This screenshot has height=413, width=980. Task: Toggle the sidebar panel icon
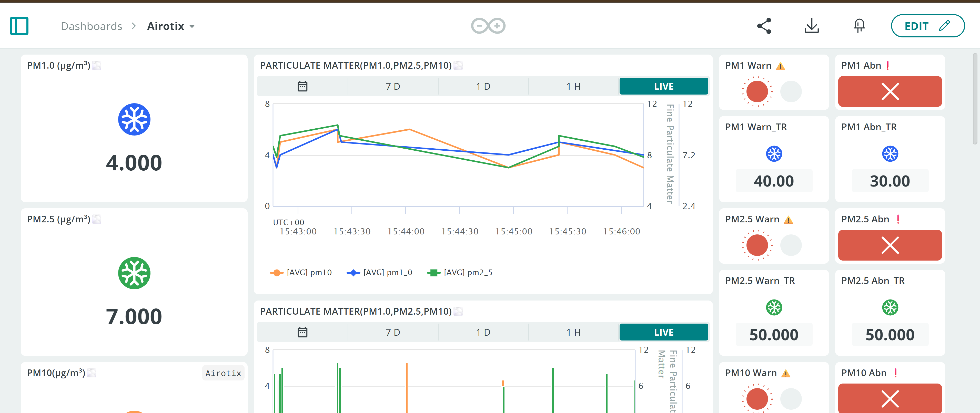pos(19,26)
